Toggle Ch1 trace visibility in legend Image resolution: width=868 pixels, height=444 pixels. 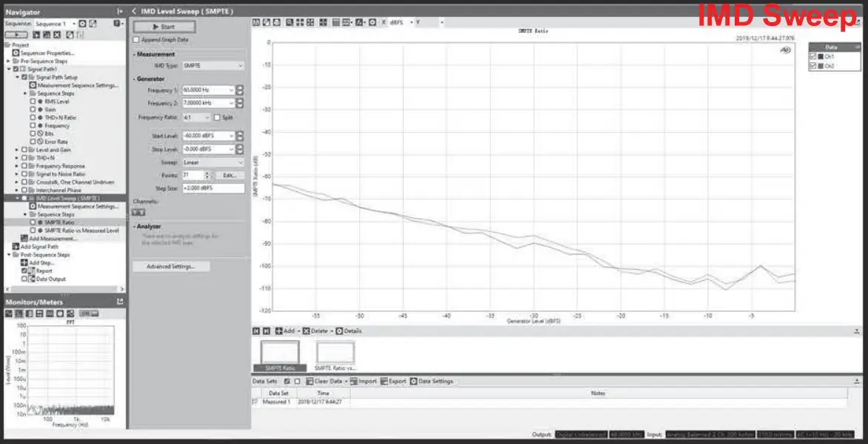(x=813, y=56)
